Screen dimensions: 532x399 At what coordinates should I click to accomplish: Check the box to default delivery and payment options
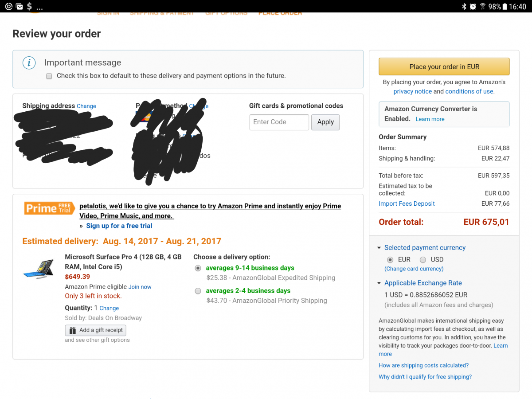pos(49,76)
